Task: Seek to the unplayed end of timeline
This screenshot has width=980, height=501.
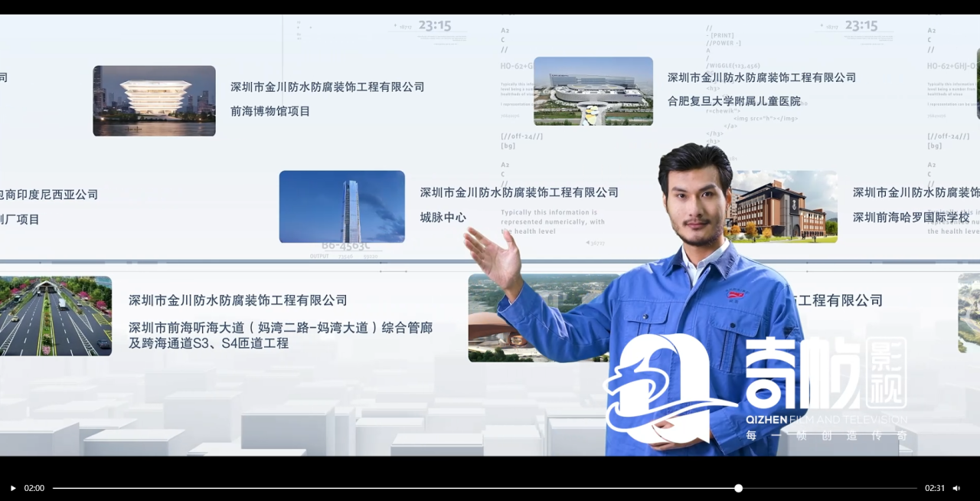Action: pos(911,488)
